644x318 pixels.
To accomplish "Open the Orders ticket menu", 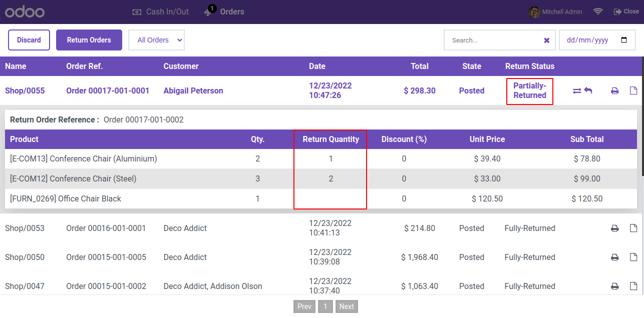I will tap(224, 11).
